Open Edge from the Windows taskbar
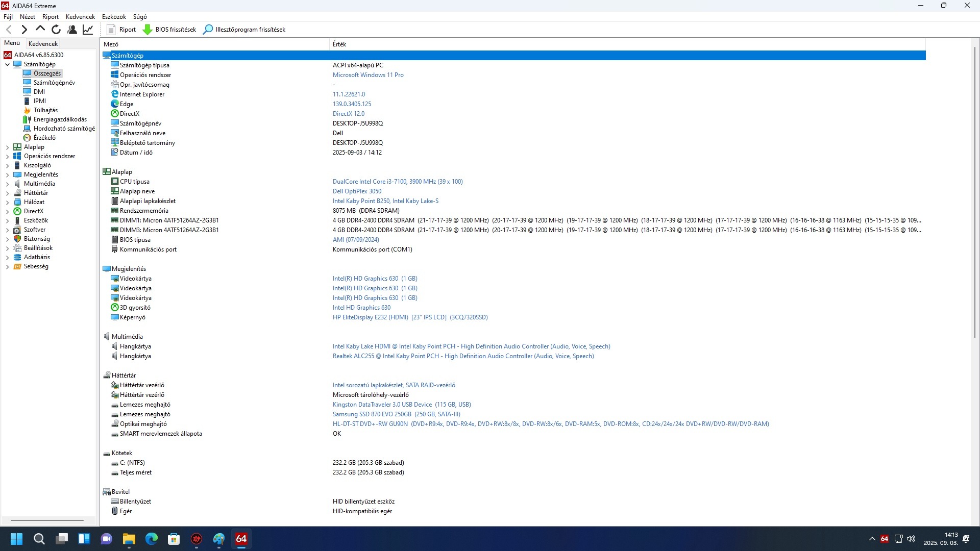 pyautogui.click(x=152, y=539)
